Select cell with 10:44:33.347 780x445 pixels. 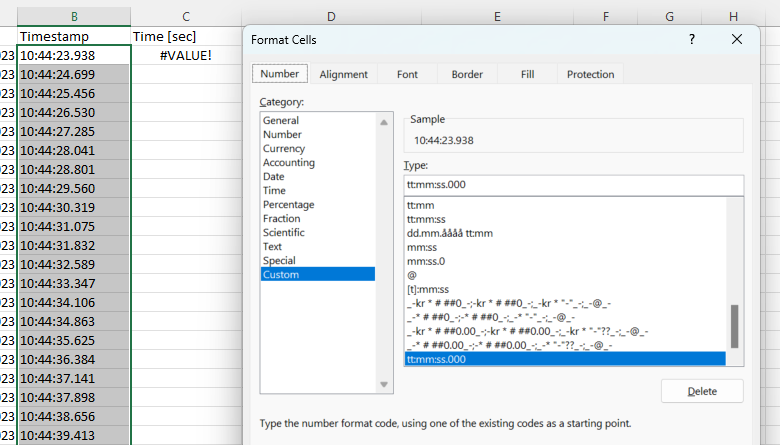74,283
